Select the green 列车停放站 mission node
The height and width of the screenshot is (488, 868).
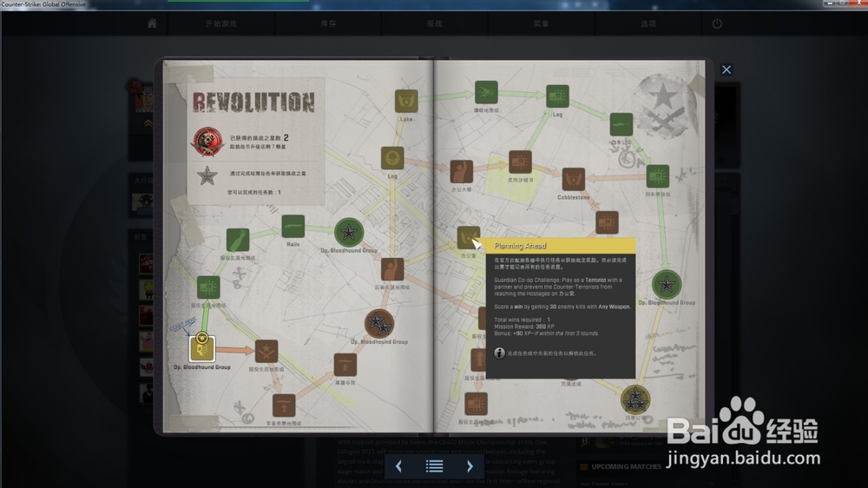click(x=658, y=176)
